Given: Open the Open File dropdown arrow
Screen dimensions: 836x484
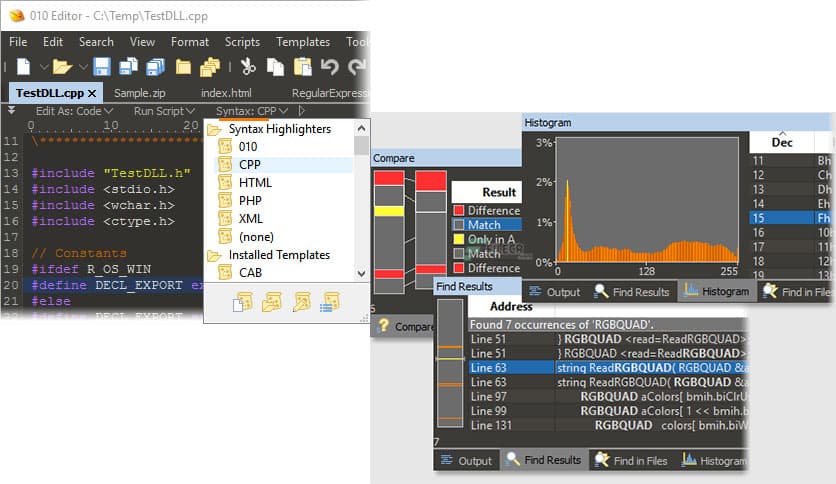Looking at the screenshot, I should click(x=83, y=67).
